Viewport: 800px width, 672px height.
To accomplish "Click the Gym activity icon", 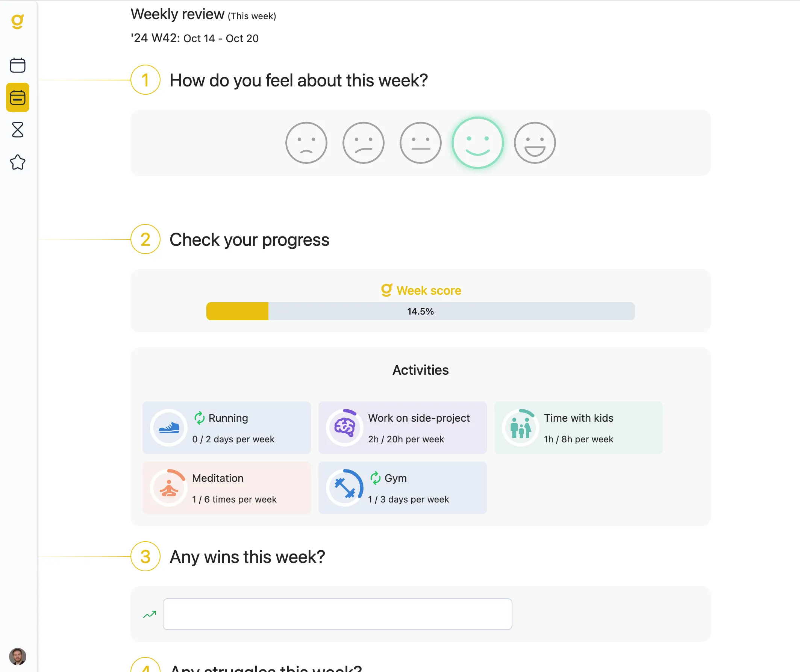I will (343, 488).
